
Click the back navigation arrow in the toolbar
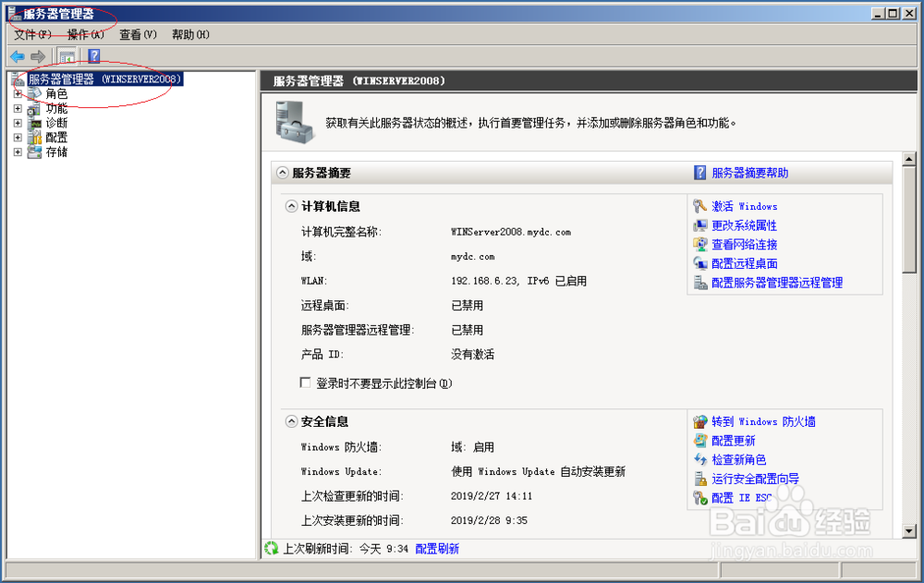pos(16,55)
